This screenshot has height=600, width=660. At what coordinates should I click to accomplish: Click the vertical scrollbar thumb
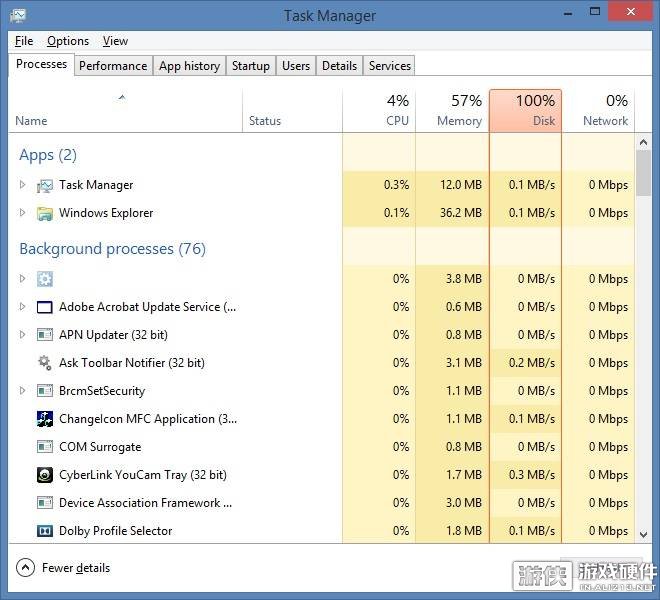(x=643, y=173)
